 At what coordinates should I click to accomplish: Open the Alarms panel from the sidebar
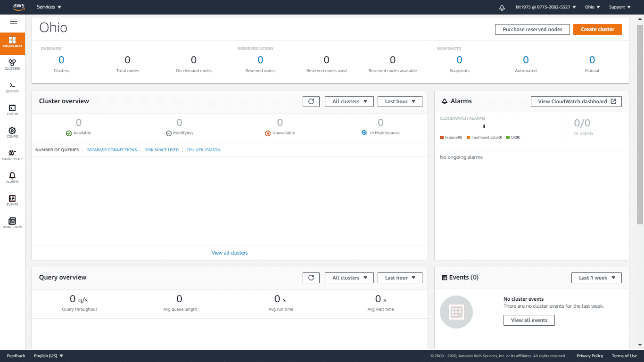[12, 177]
